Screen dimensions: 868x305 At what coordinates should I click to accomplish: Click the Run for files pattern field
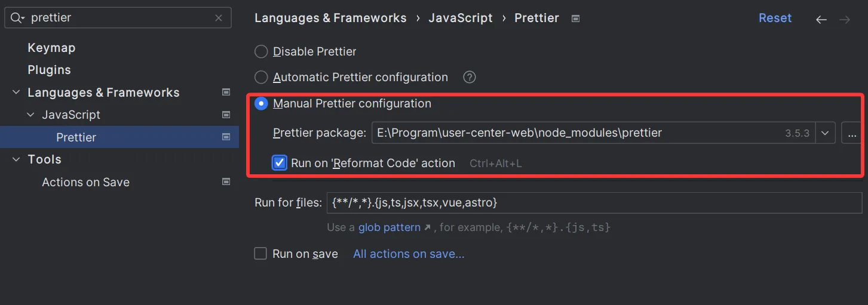tap(594, 203)
